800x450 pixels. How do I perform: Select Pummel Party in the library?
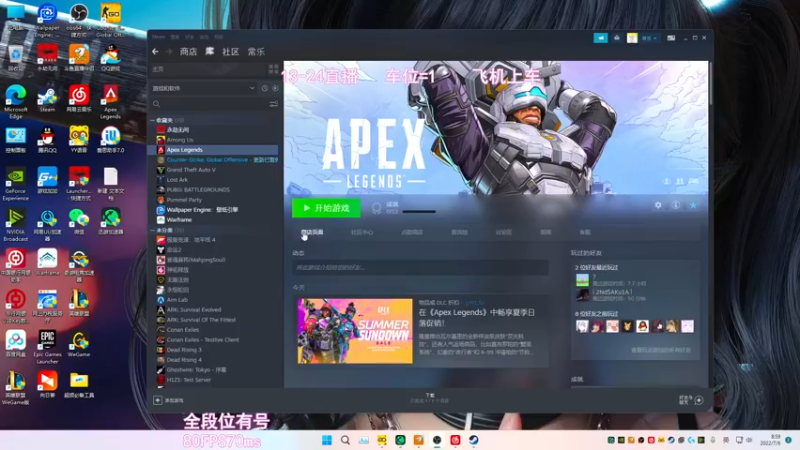pyautogui.click(x=184, y=200)
